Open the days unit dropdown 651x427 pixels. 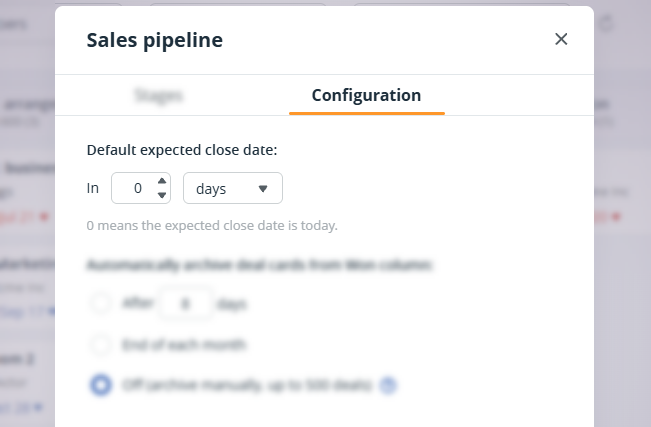(233, 188)
